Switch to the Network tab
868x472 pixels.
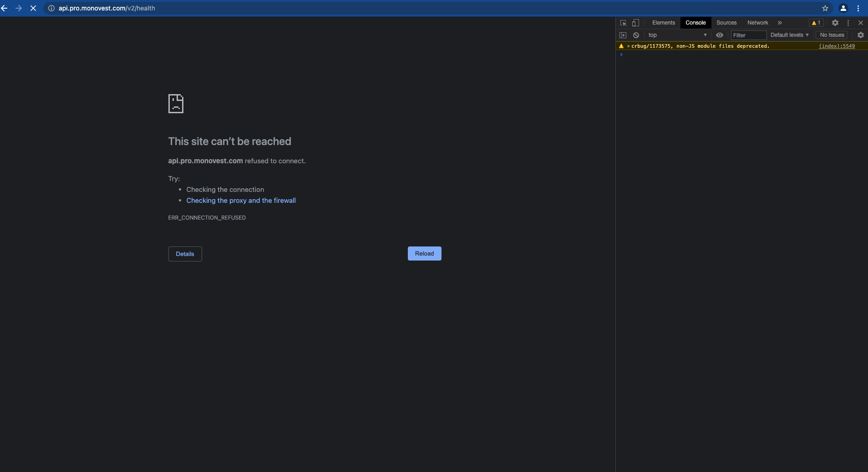point(757,23)
